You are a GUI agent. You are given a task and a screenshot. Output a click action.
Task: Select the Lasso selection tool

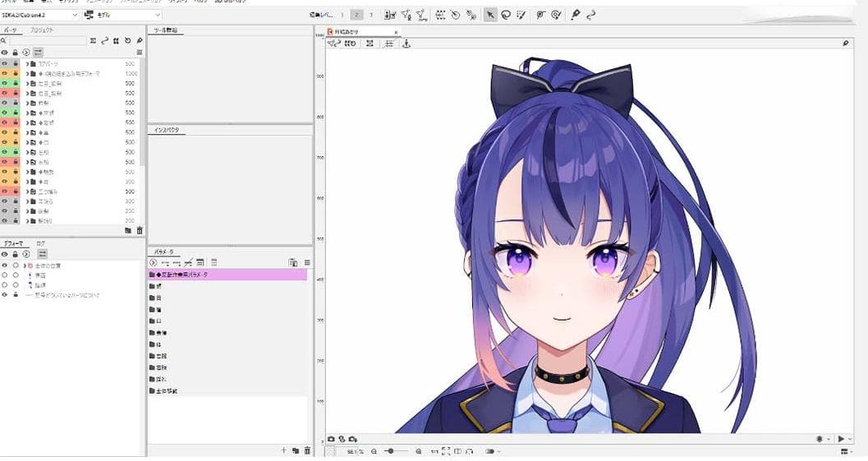[x=505, y=15]
